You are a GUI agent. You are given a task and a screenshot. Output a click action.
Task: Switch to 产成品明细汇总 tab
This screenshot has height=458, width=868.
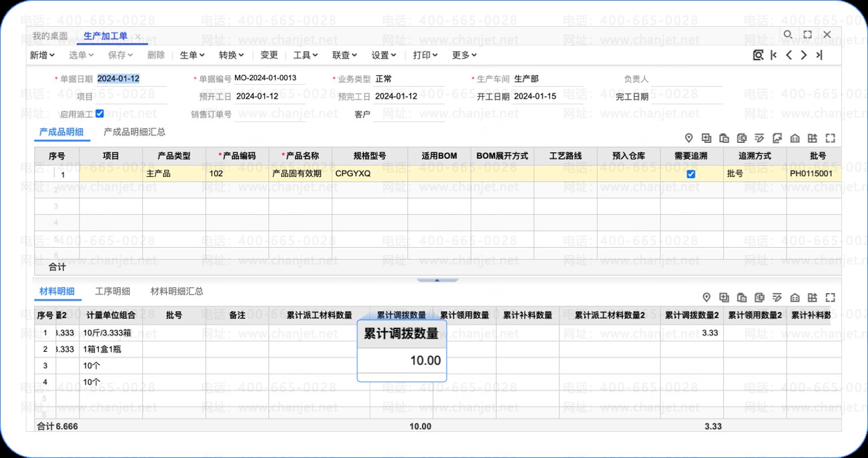(135, 132)
